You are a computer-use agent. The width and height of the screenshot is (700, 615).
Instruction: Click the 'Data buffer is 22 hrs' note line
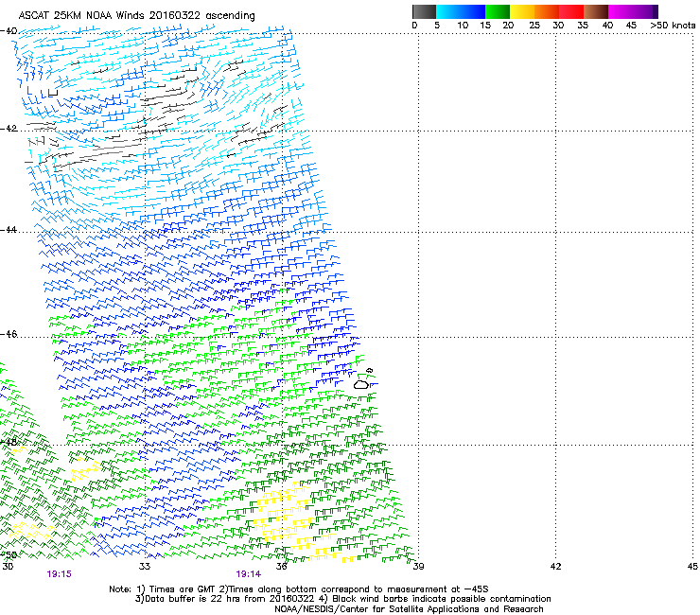(342, 599)
